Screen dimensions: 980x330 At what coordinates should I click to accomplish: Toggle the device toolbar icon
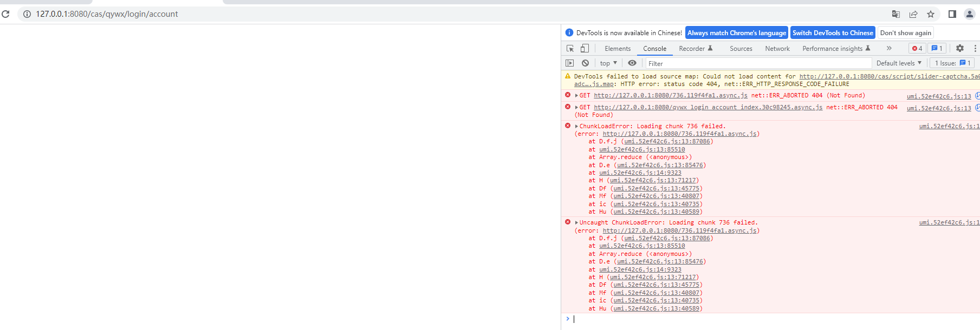(585, 48)
